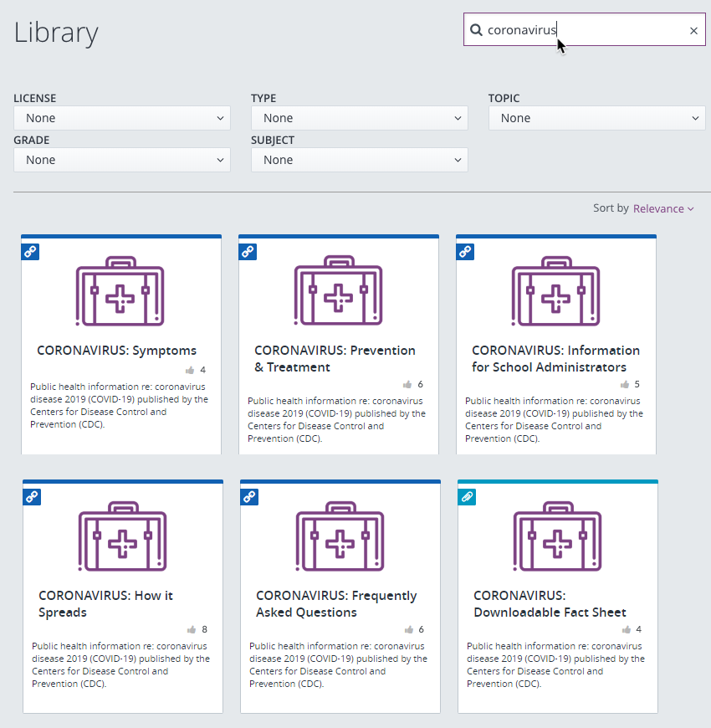Click the description text on Symptoms card
The image size is (711, 728).
[x=120, y=405]
